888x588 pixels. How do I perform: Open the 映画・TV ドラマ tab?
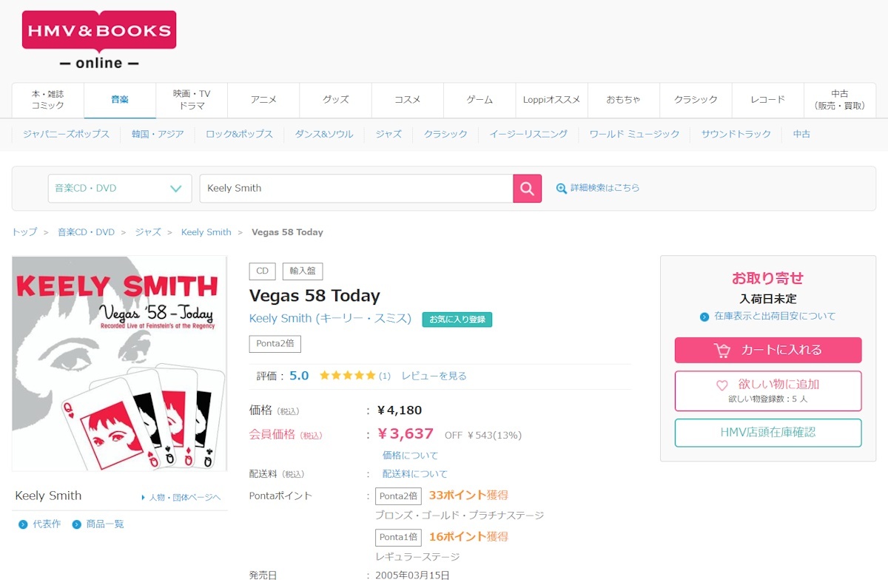192,100
